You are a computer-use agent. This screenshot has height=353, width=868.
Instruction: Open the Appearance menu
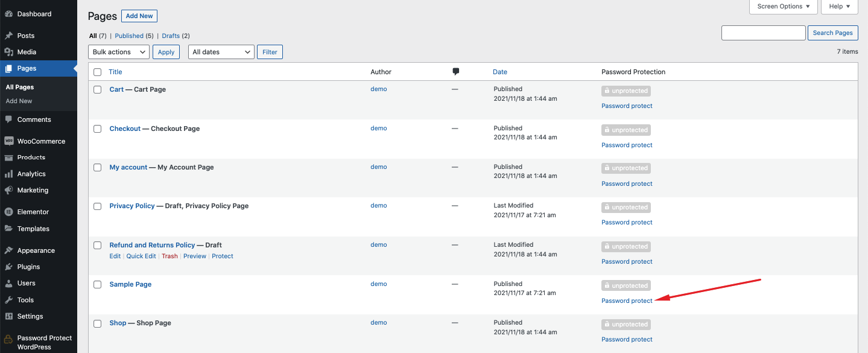[x=34, y=250]
